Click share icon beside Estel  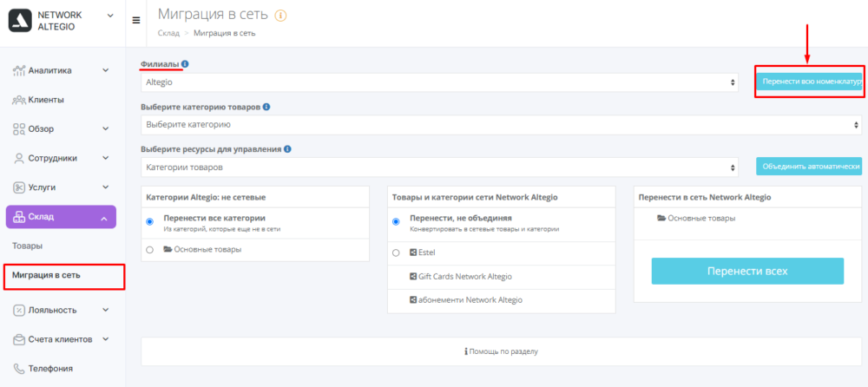[x=412, y=253]
